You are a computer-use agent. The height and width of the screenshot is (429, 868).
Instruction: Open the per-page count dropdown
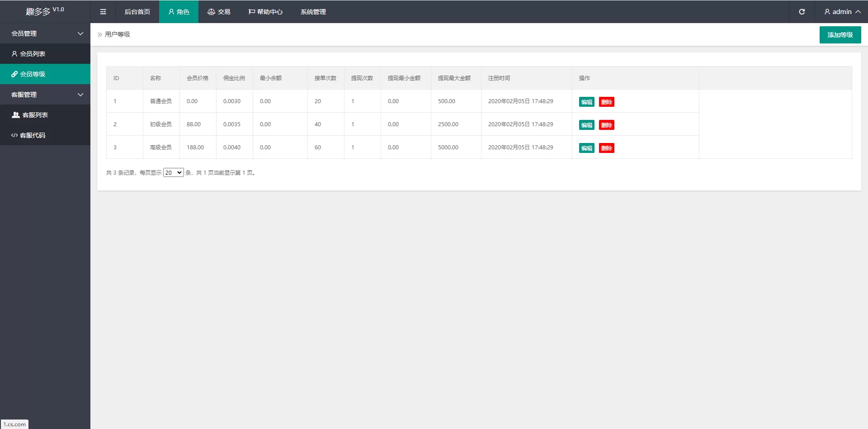173,173
